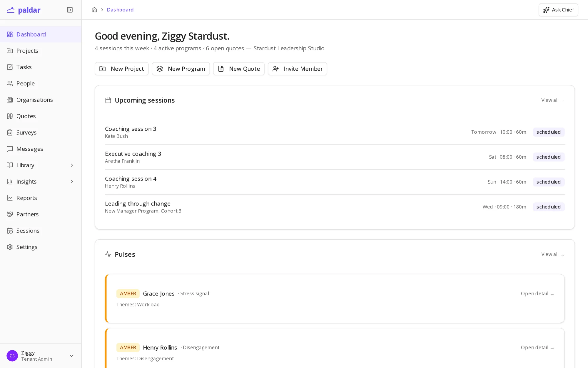Open the Ziggy account dropdown chevron
Viewport: 588px width, 368px height.
pos(71,356)
